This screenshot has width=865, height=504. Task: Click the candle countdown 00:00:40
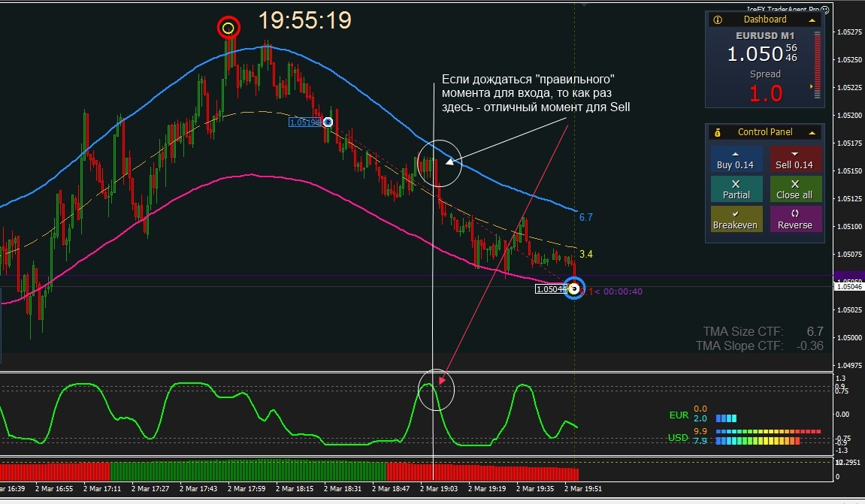pyautogui.click(x=623, y=291)
